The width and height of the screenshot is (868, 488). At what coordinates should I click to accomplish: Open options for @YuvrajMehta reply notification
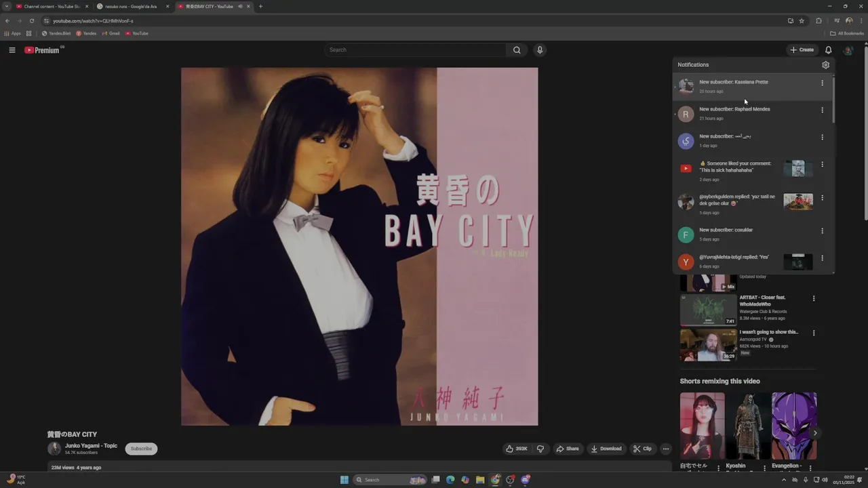(x=822, y=258)
